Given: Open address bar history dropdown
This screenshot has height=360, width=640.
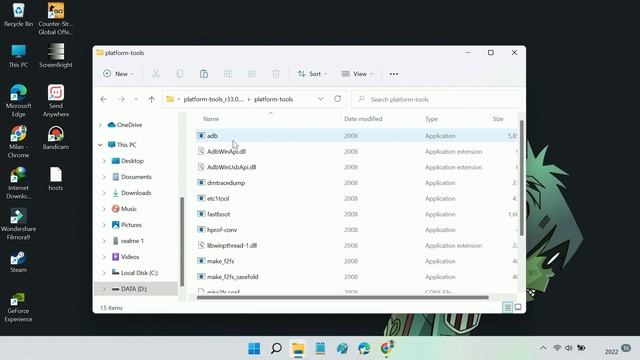Looking at the screenshot, I should [x=320, y=99].
